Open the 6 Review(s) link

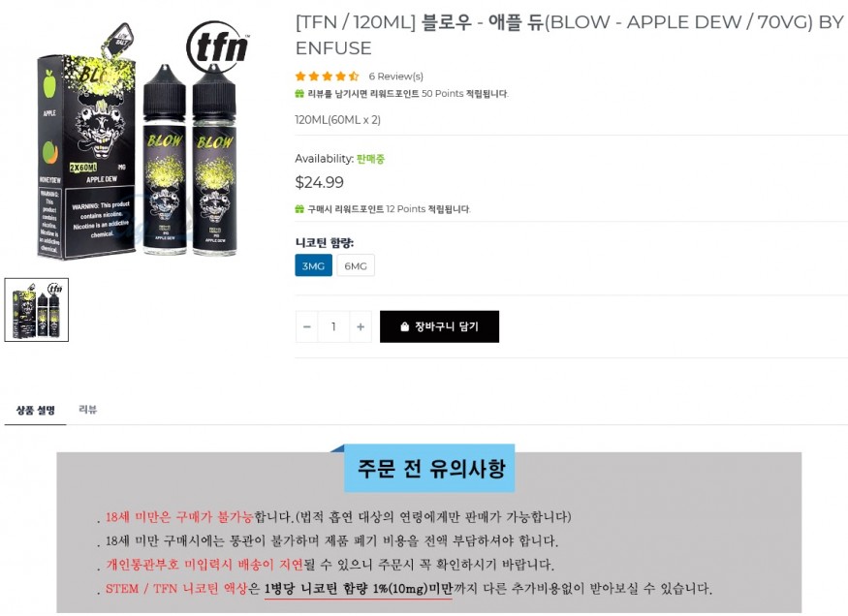click(395, 77)
